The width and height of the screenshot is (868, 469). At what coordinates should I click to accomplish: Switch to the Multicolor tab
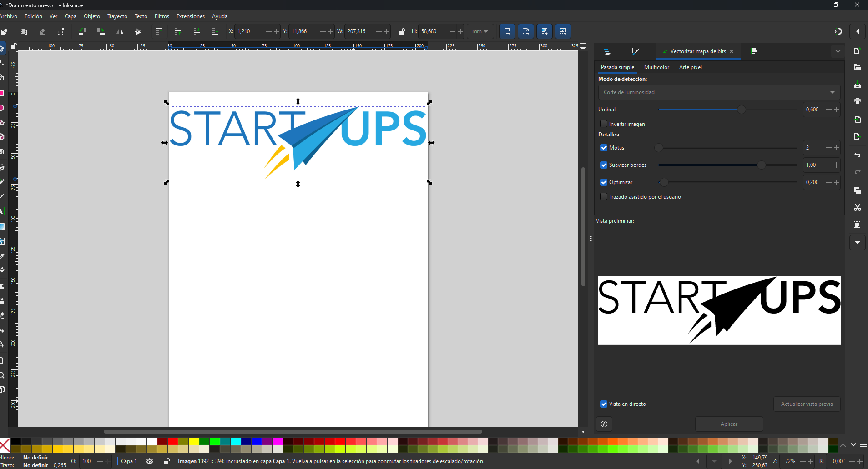pos(656,67)
